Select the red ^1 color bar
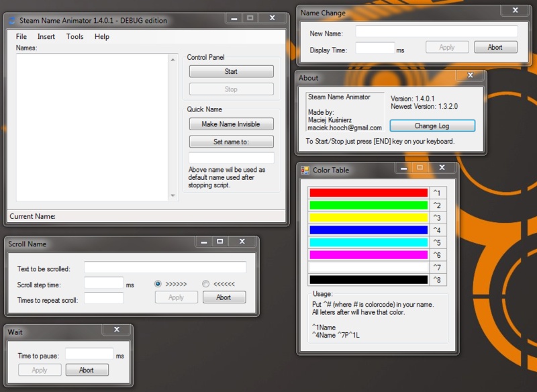The width and height of the screenshot is (537, 392). pos(369,193)
